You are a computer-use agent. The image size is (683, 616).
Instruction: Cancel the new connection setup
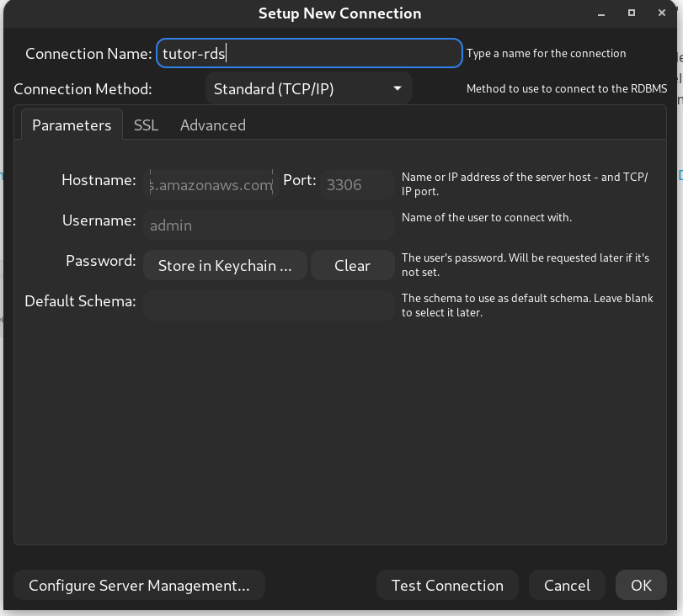(x=567, y=586)
